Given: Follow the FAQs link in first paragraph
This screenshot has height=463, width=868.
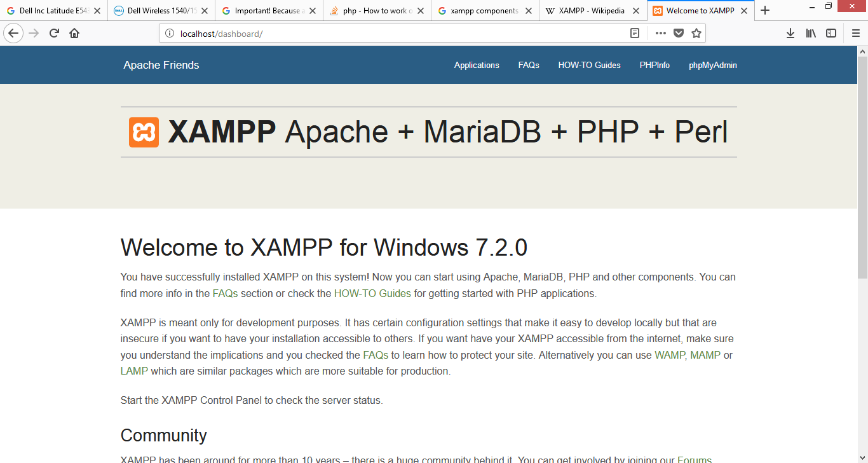Looking at the screenshot, I should coord(226,293).
